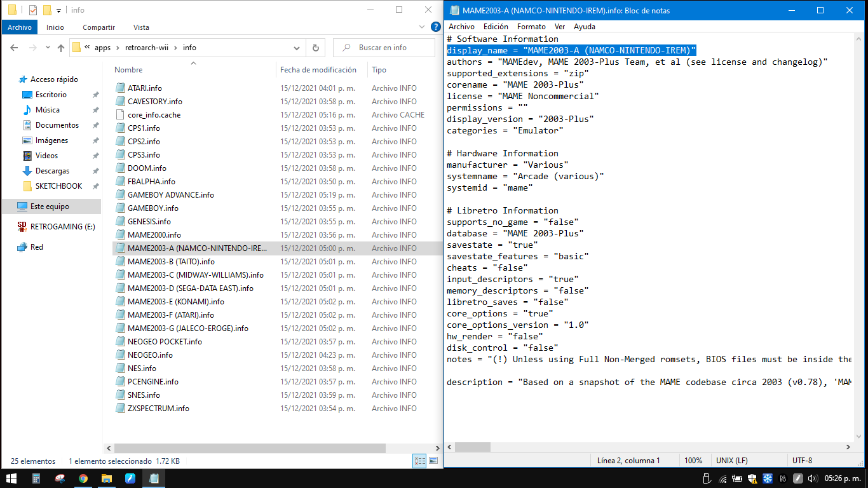This screenshot has height=488, width=868.
Task: Switch to details view layout icon
Action: click(419, 461)
